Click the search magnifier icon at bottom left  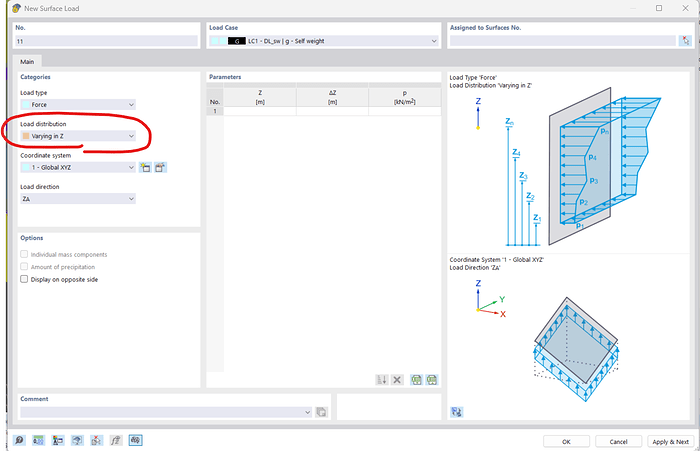[20, 440]
